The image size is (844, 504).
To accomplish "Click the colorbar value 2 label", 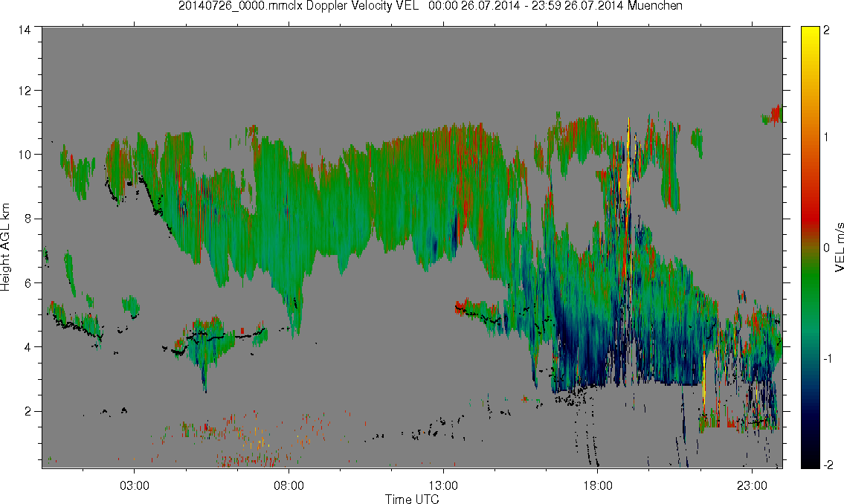I will [x=827, y=30].
